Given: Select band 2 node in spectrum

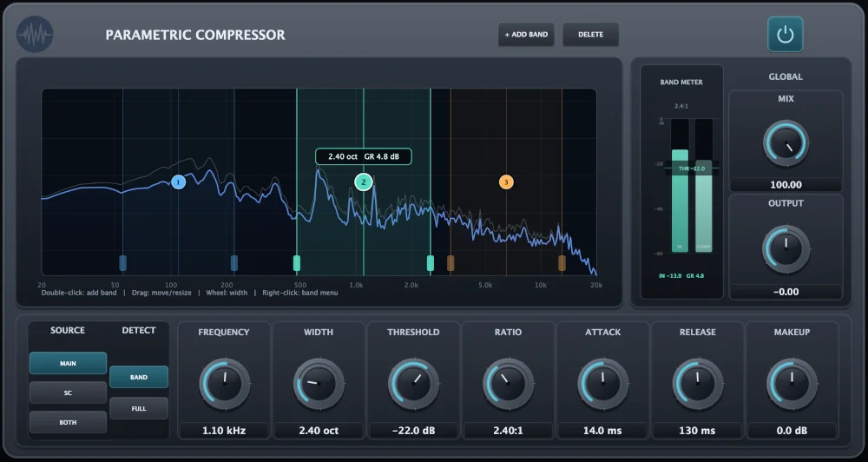Looking at the screenshot, I should [x=363, y=181].
